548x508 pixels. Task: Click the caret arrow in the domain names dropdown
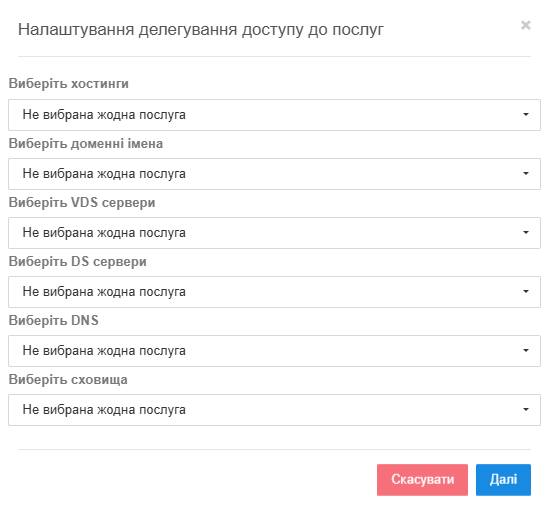pos(526,174)
